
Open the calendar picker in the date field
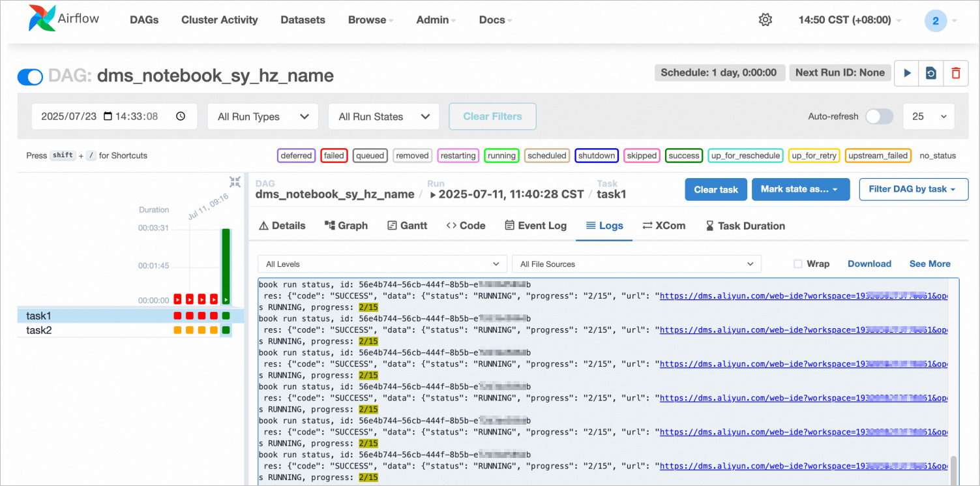(108, 116)
